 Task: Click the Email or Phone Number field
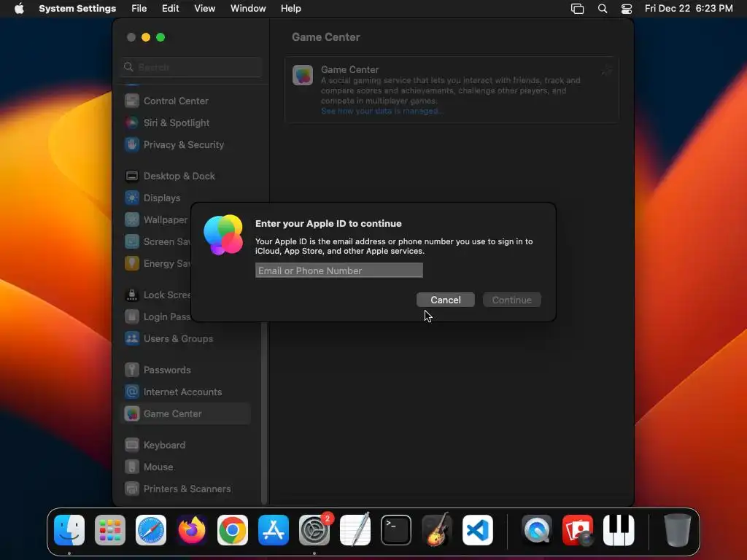338,271
